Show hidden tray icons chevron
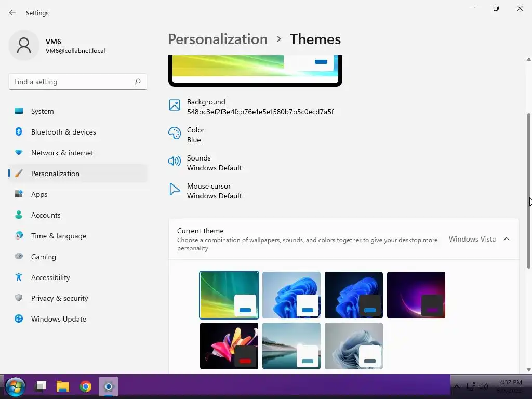 tap(457, 387)
